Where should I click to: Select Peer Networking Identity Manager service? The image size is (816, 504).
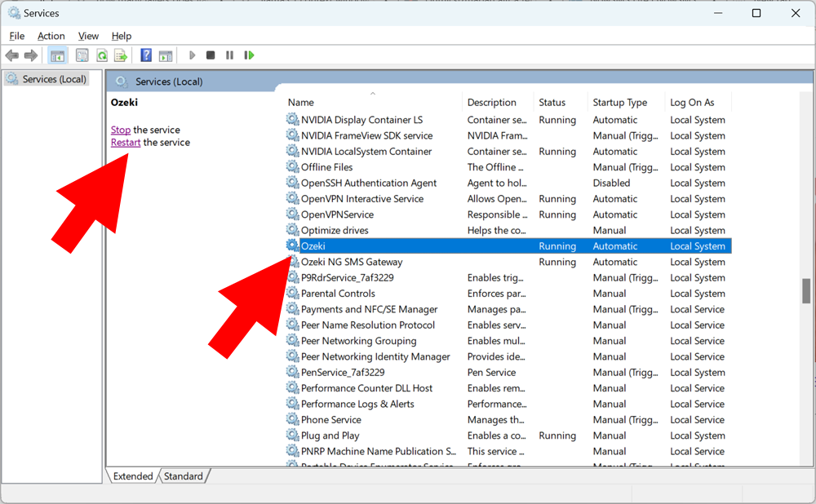[x=375, y=356]
